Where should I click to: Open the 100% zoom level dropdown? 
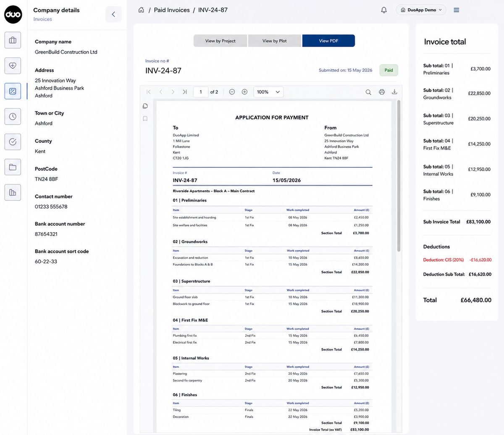coord(268,92)
